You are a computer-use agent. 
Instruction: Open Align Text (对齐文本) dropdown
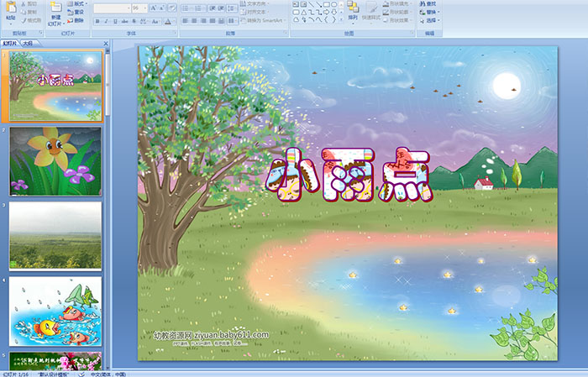click(x=255, y=12)
